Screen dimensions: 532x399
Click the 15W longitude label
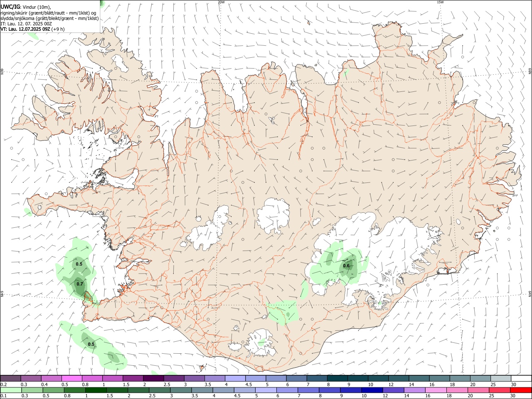[x=440, y=2]
